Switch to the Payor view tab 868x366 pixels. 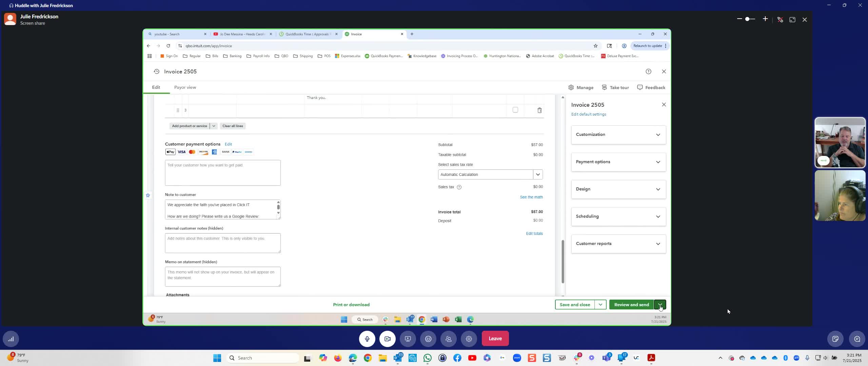[x=185, y=87]
